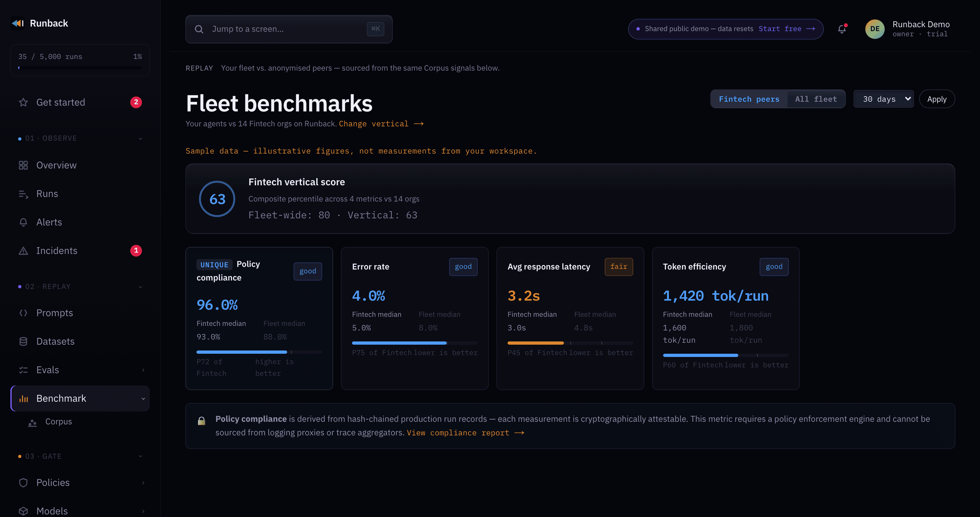Click the Prompts braces icon

(24, 313)
